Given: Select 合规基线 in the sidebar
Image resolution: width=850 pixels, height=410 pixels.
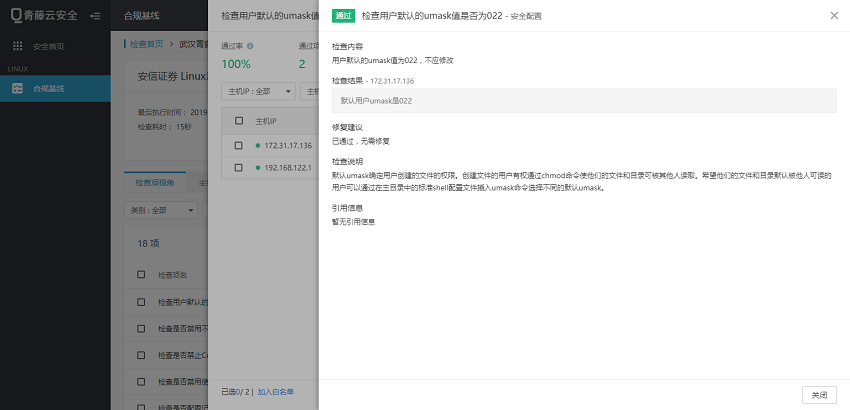Looking at the screenshot, I should (55, 88).
